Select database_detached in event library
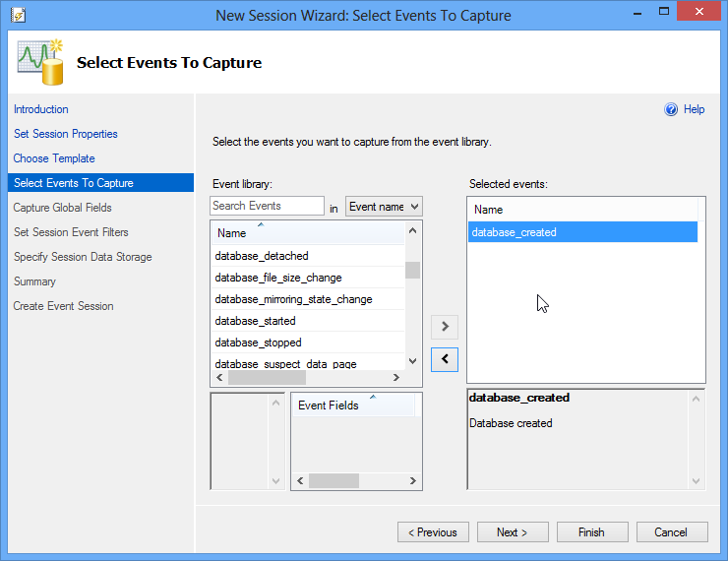This screenshot has height=561, width=728. pyautogui.click(x=262, y=256)
